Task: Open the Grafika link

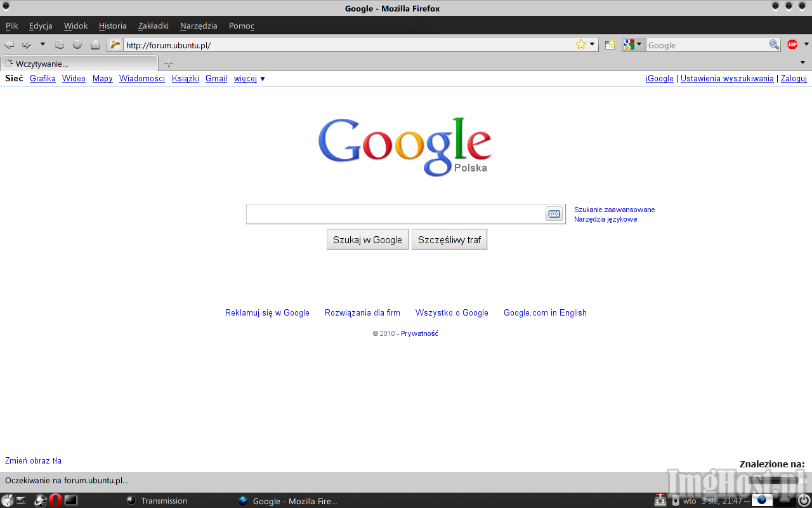Action: point(43,79)
